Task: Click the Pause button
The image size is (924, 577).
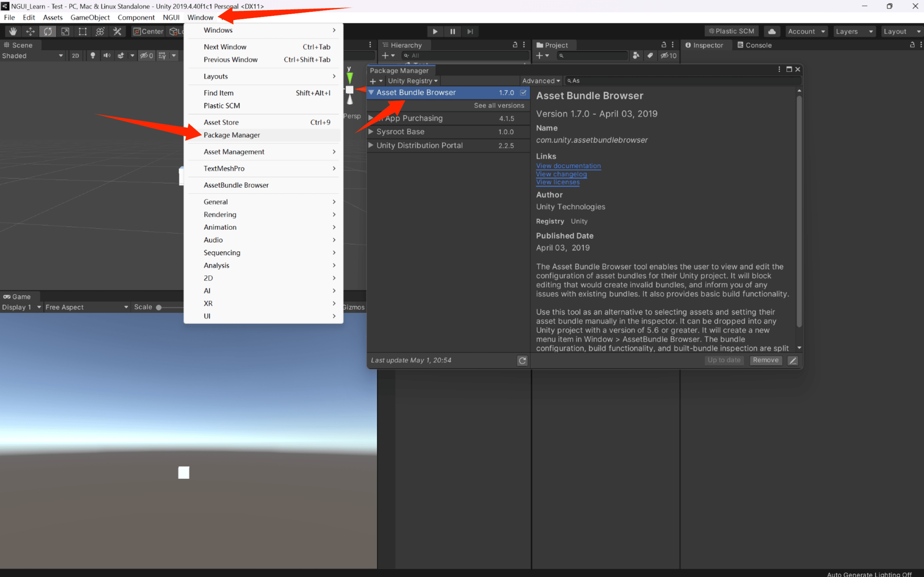Action: point(452,31)
